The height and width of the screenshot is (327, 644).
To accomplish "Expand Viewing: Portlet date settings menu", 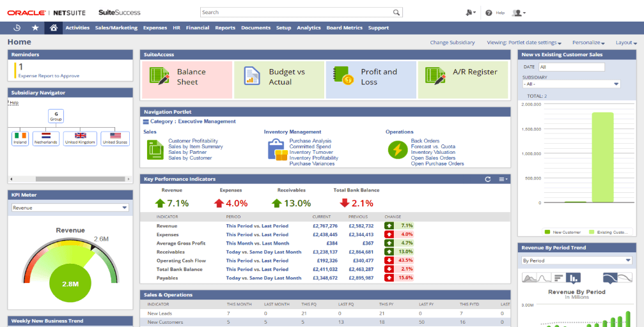I will [524, 43].
